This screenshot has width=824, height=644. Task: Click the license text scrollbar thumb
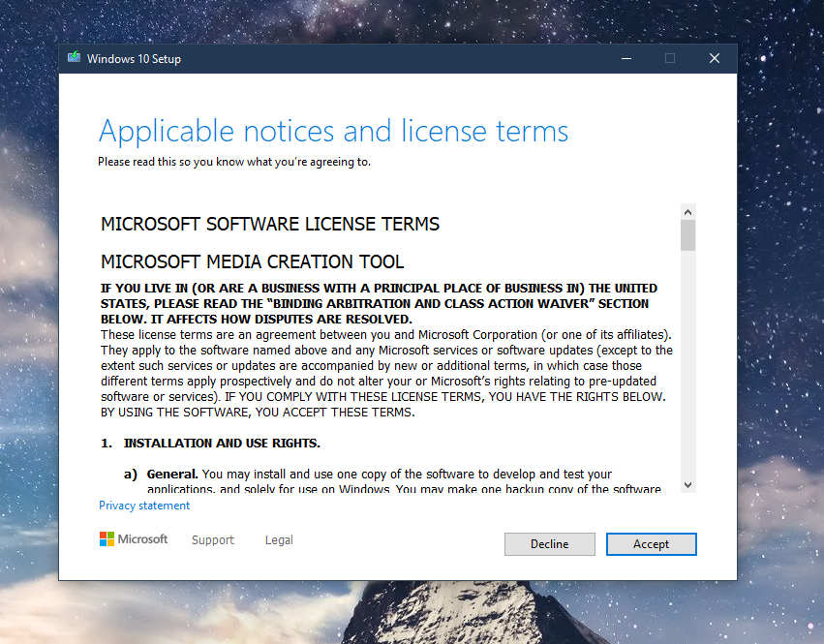687,235
